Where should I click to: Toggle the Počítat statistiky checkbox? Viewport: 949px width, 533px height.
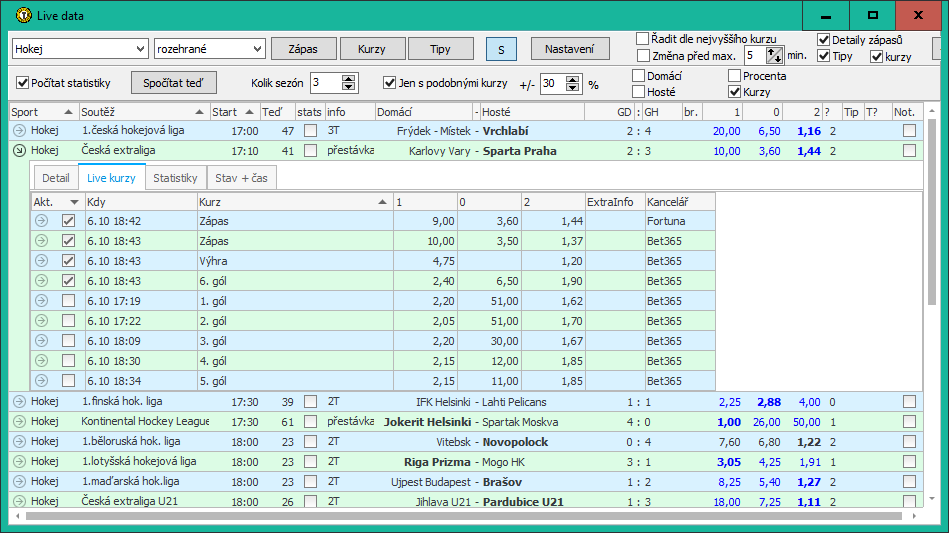click(24, 83)
